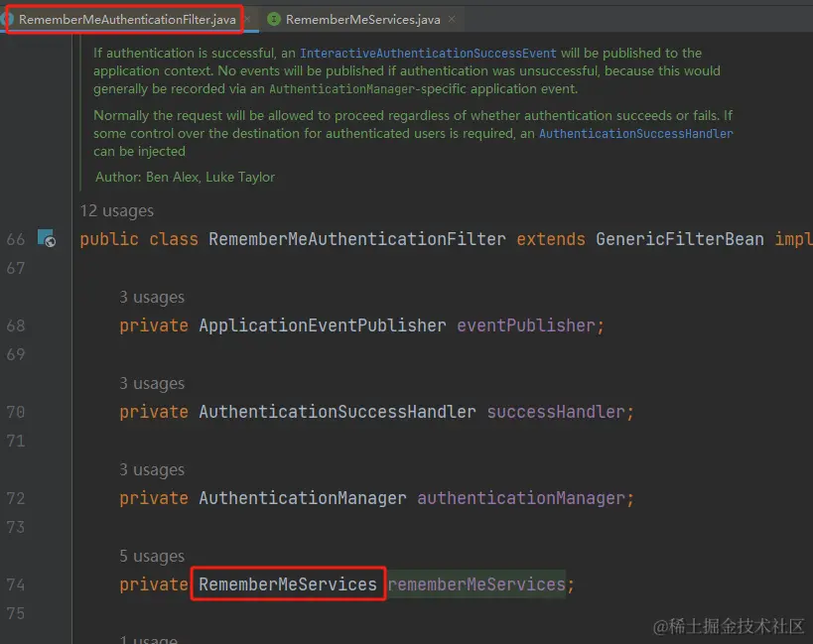Click the AuthenticationManager-specific text in the docs
This screenshot has width=813, height=644.
coord(367,89)
